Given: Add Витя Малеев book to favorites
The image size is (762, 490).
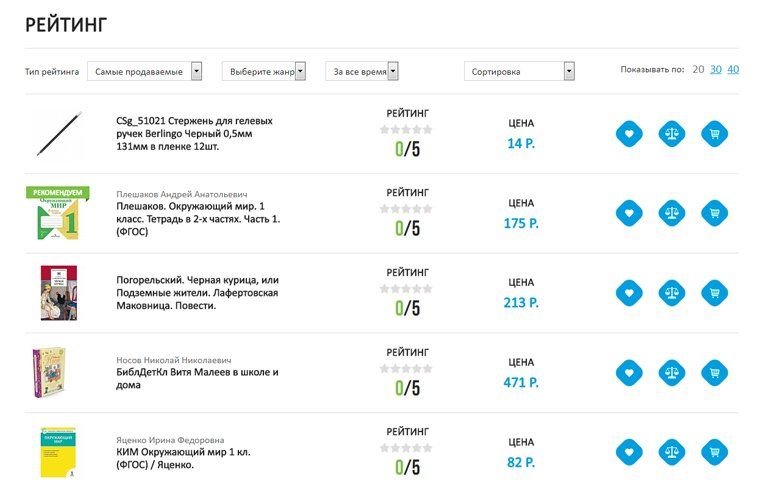Looking at the screenshot, I should [x=629, y=372].
